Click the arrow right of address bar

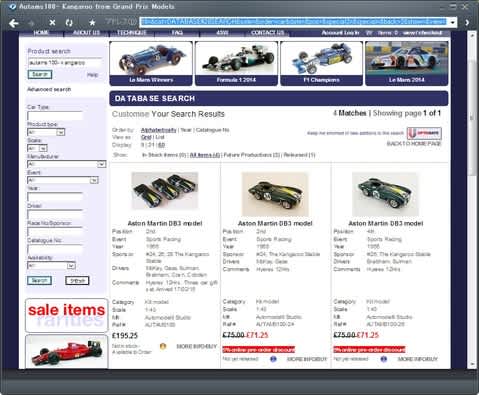click(x=467, y=22)
